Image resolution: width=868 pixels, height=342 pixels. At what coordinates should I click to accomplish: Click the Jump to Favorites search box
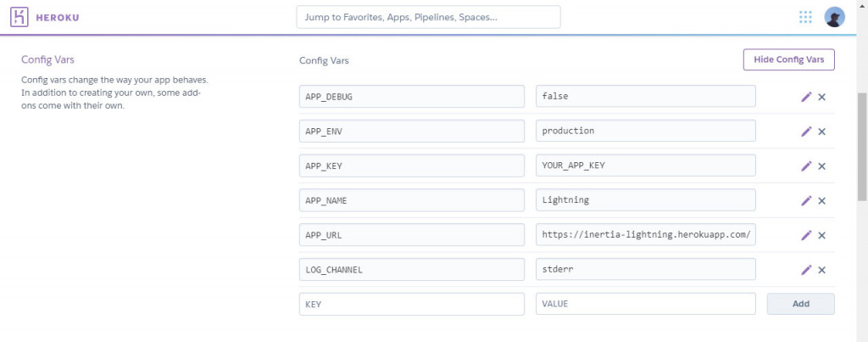(428, 17)
